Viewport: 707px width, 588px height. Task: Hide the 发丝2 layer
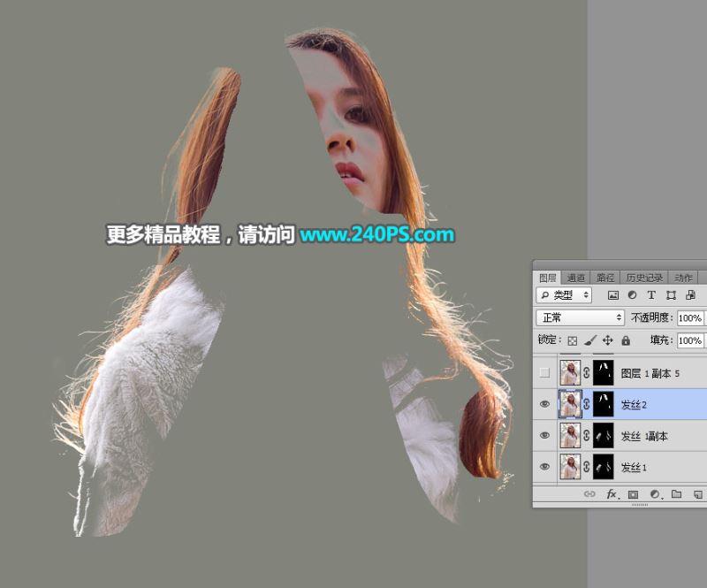tap(544, 404)
